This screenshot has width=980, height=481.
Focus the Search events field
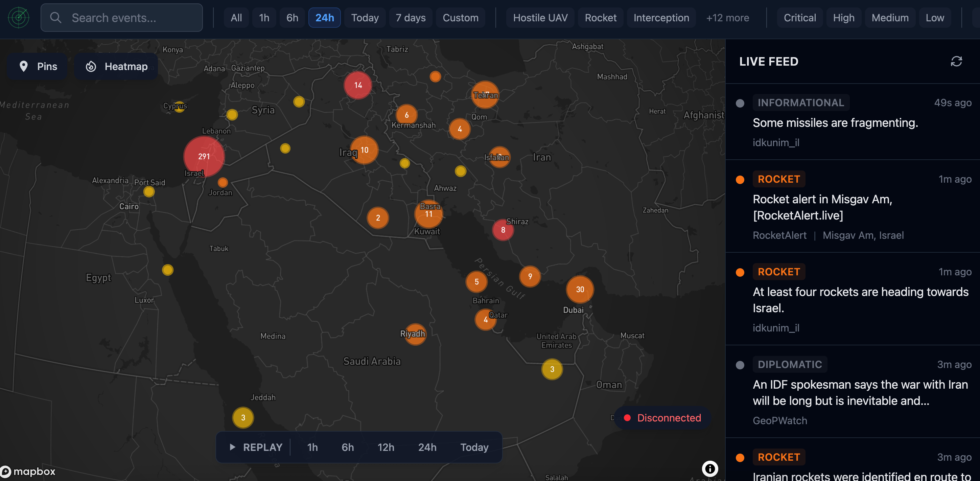pos(122,18)
